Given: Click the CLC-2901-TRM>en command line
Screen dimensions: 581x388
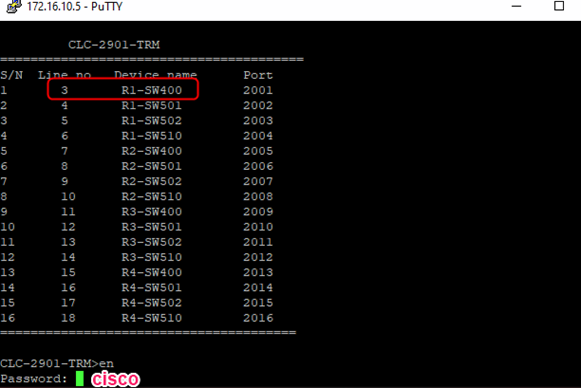Looking at the screenshot, I should click(57, 363).
